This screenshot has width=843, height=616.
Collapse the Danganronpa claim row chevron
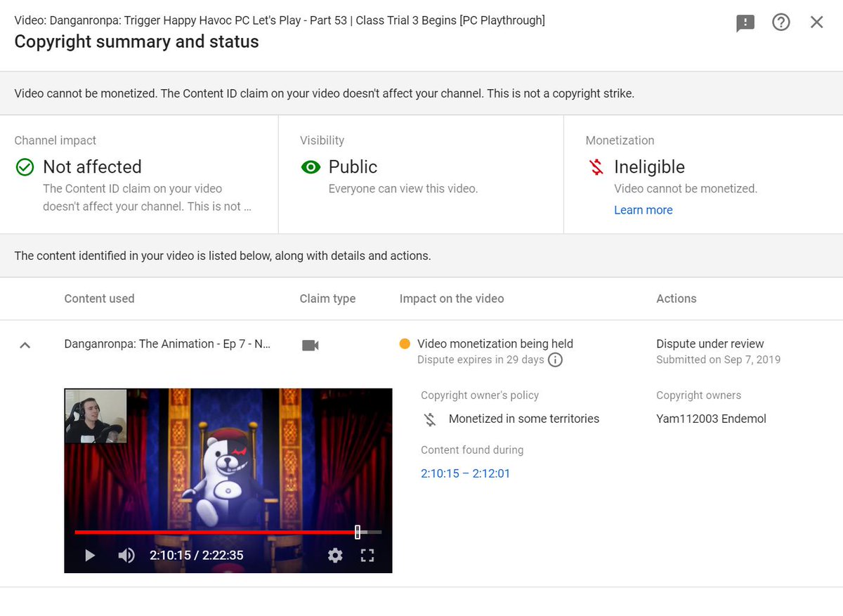pos(25,345)
